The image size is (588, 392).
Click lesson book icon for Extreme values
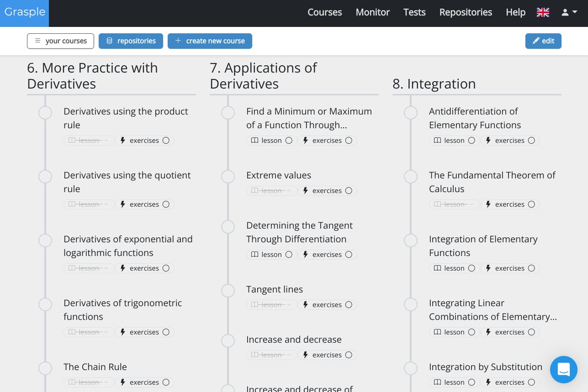coord(255,191)
